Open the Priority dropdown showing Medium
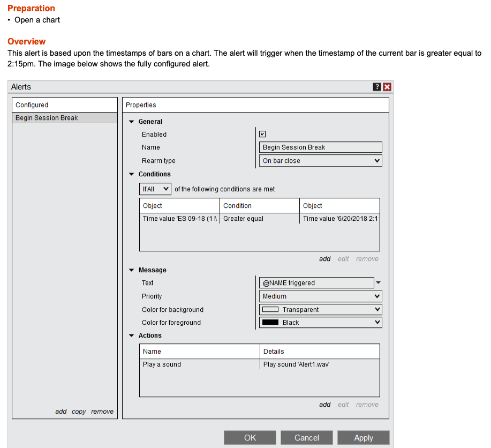Screen dimensions: 491x448 coord(320,296)
